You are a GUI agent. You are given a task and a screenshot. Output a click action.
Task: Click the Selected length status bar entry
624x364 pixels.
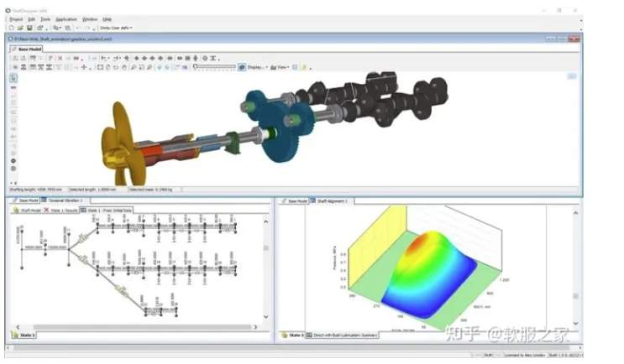[92, 190]
